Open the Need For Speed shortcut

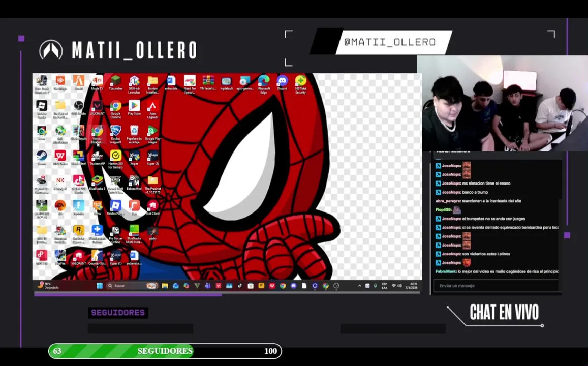pyautogui.click(x=190, y=84)
